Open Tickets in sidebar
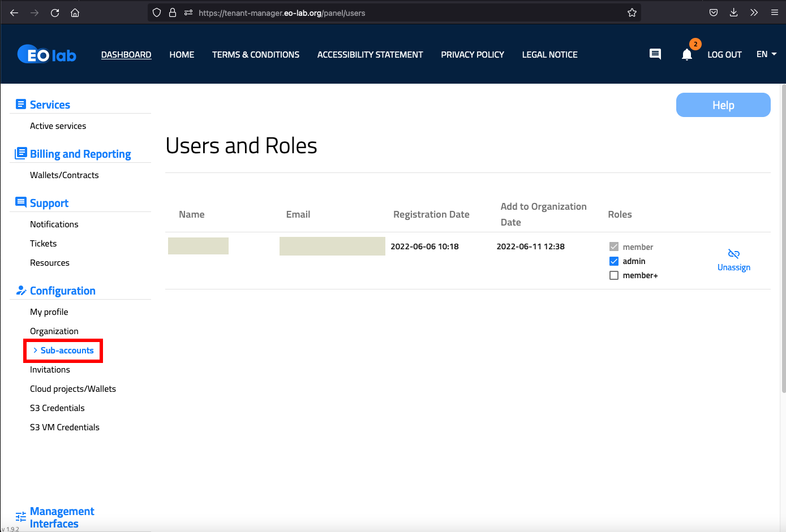 click(43, 244)
